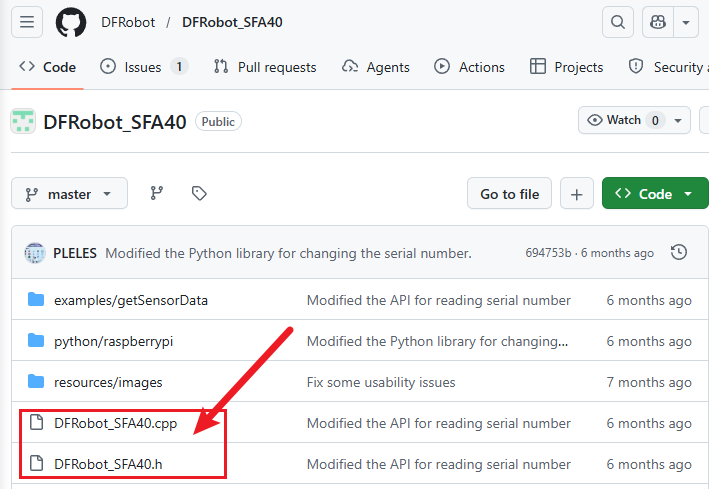Click the python/raspberrypi folder icon
709x489 pixels.
pos(36,341)
